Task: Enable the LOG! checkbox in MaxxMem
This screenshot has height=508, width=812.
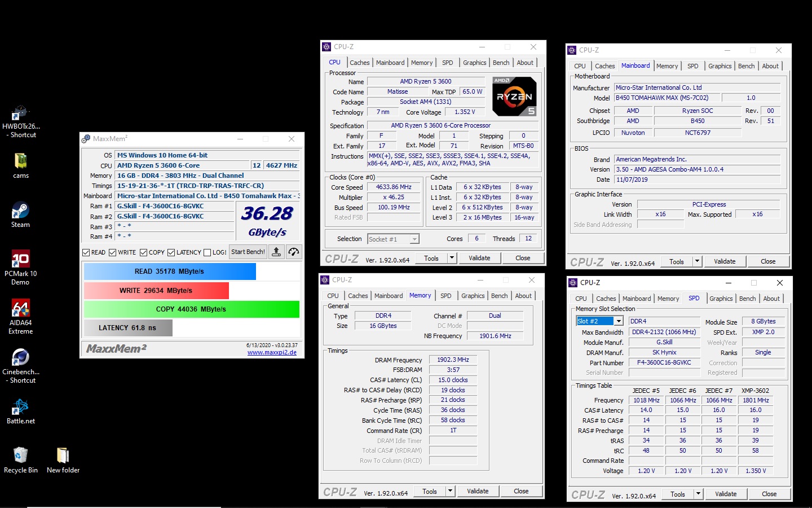Action: coord(208,252)
